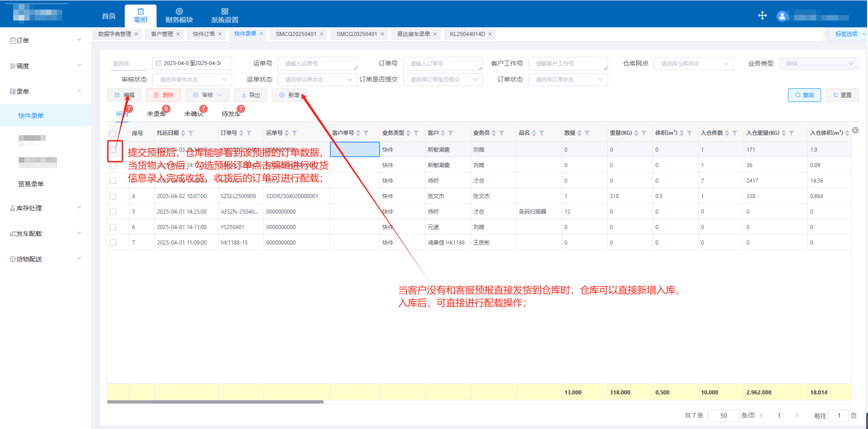This screenshot has height=429, width=868.
Task: Click the user avatar icon
Action: coord(782,17)
